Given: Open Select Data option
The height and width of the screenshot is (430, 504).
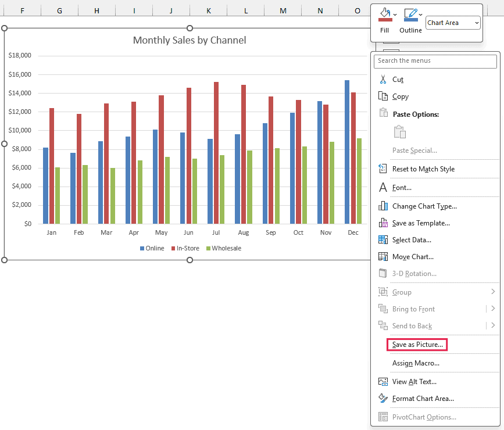Looking at the screenshot, I should [412, 240].
